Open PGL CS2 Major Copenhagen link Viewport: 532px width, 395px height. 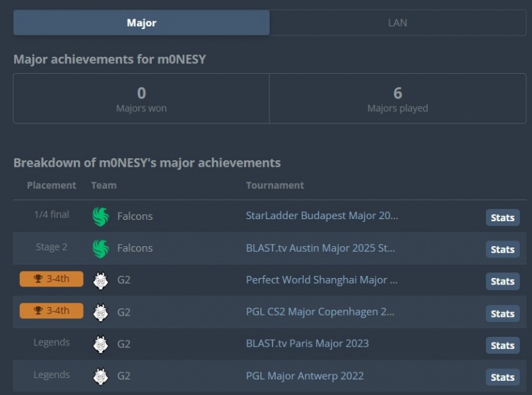320,311
